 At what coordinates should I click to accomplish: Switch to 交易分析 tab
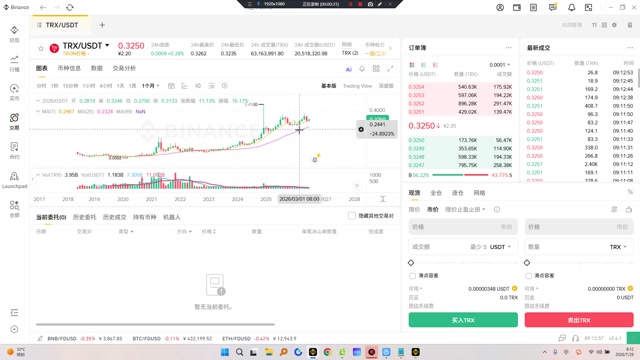(124, 68)
